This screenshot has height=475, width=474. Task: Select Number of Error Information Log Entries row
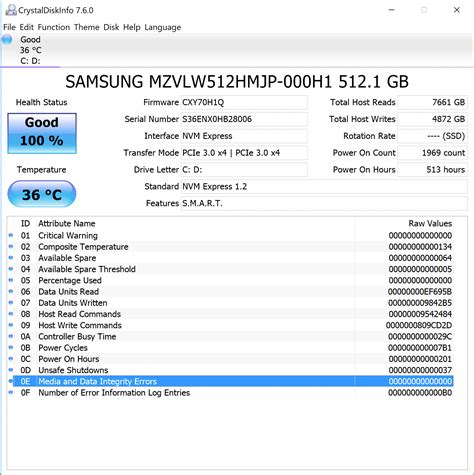(x=233, y=393)
